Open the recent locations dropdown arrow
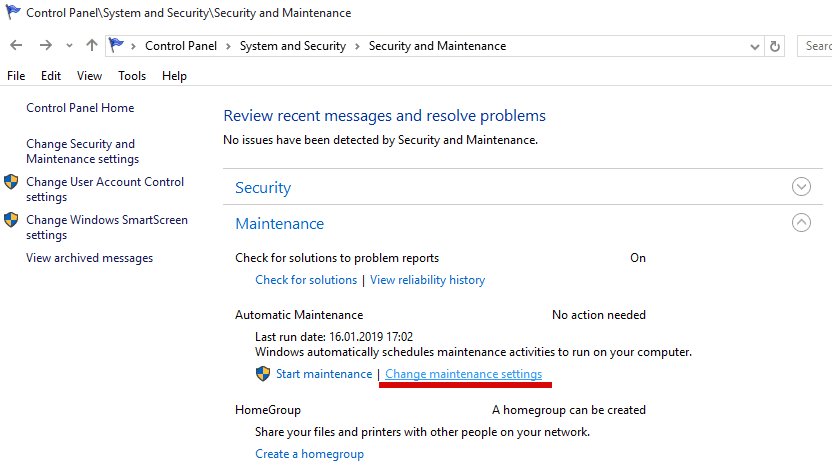 [x=69, y=46]
